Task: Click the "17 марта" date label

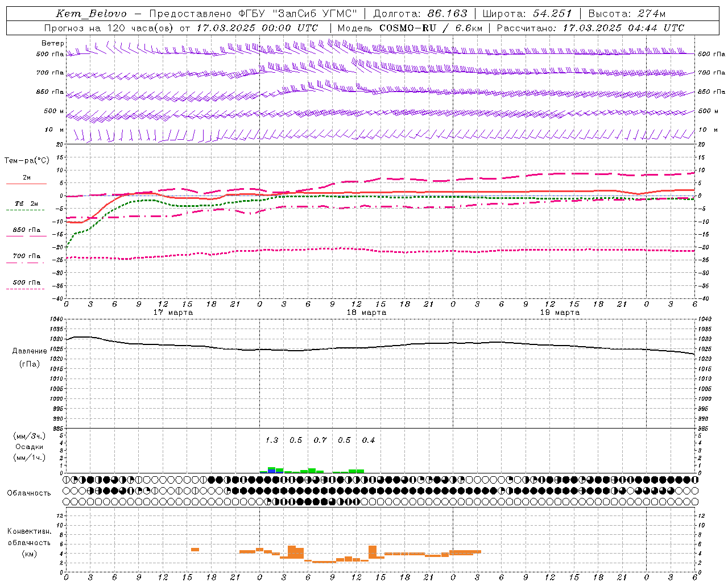Action: 173,313
